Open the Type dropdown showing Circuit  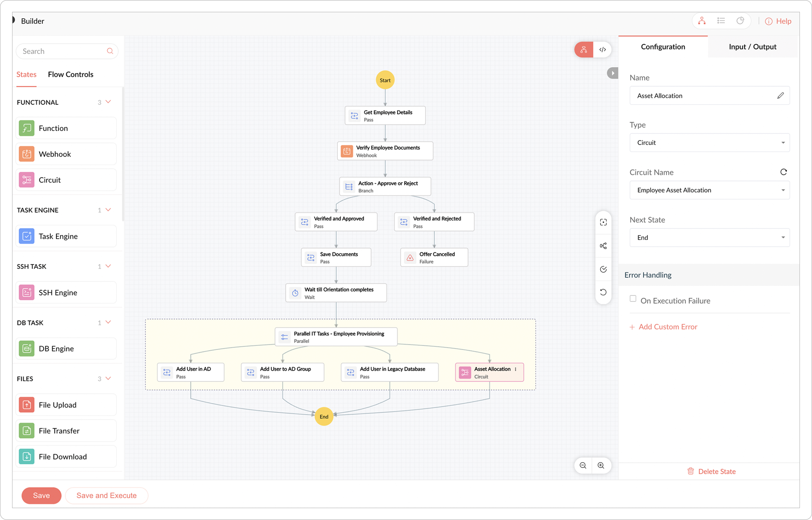(709, 142)
